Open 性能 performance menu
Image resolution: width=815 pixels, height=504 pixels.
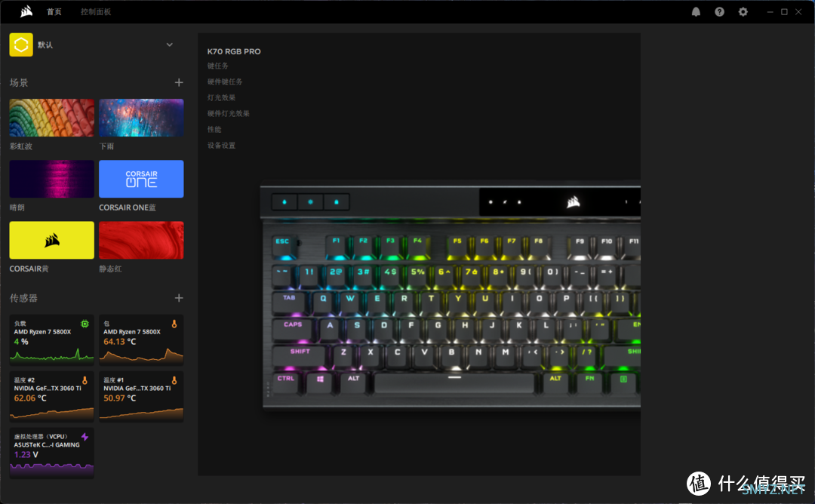(x=214, y=129)
